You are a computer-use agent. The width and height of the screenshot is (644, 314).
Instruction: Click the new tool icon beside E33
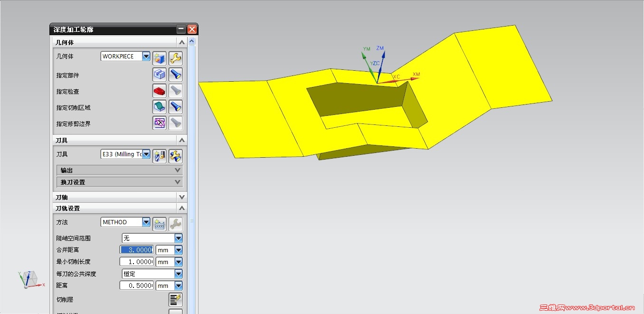click(159, 156)
